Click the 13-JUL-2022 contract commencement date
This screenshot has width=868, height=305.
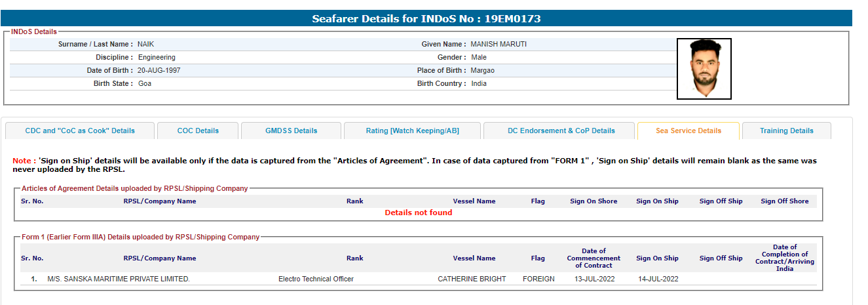[594, 279]
